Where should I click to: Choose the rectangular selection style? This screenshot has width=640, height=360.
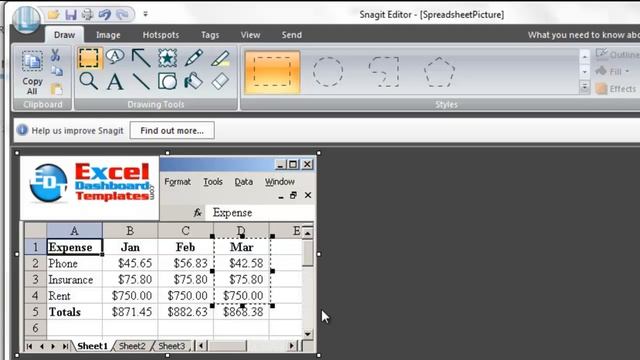point(272,72)
